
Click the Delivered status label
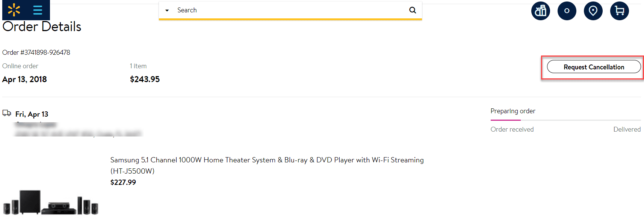pyautogui.click(x=627, y=129)
